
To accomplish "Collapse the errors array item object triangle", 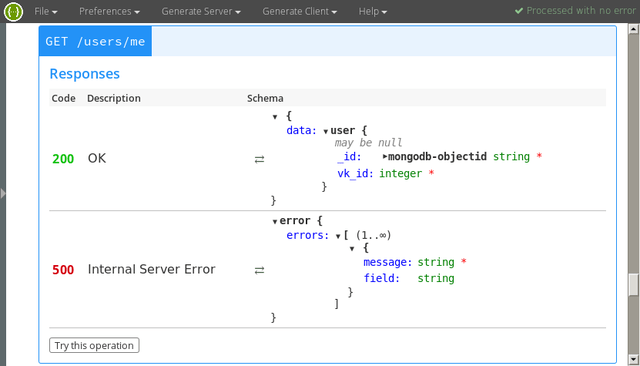I will coord(352,248).
